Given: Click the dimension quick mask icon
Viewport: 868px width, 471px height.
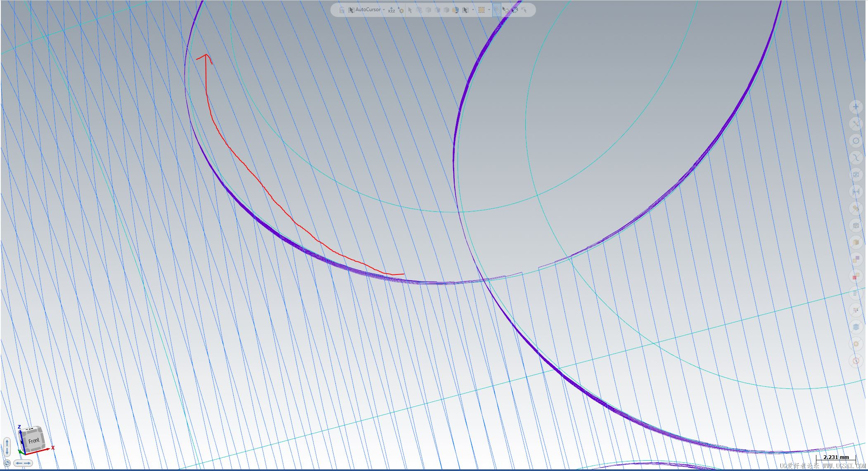Looking at the screenshot, I should 856,192.
